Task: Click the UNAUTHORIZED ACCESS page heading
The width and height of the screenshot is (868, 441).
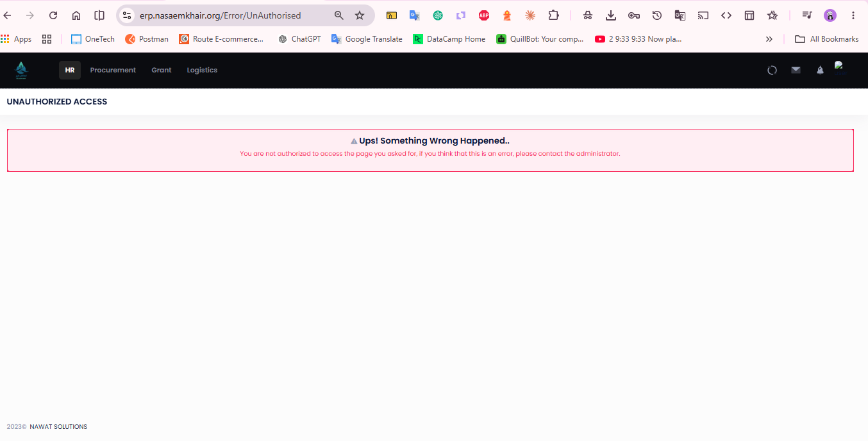Action: (57, 101)
